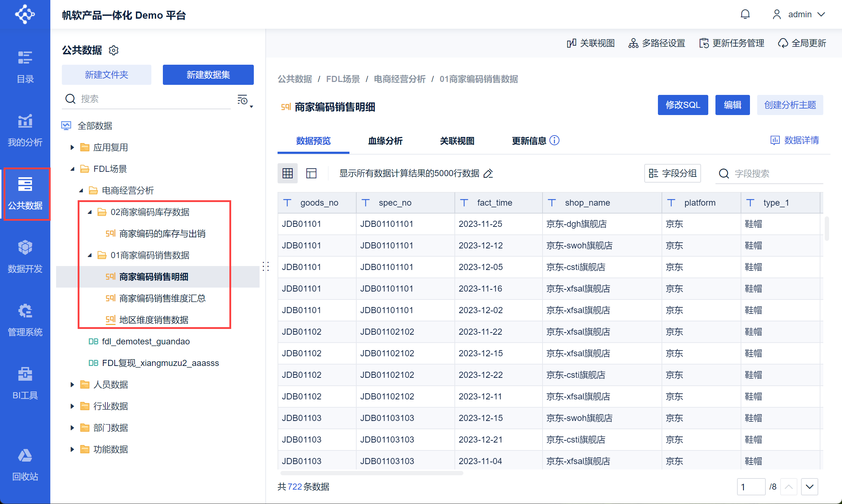Click the 修改SQL button
The image size is (842, 504).
pyautogui.click(x=683, y=105)
